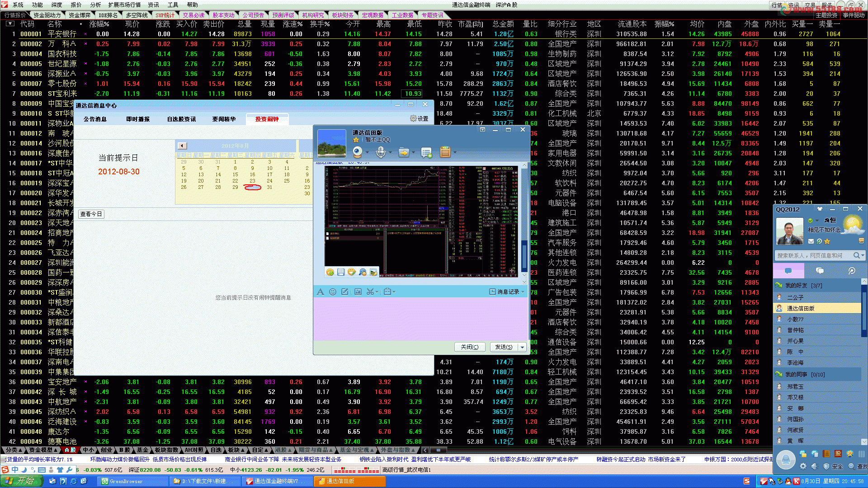Collapse the 我的同事 contact group

click(817, 375)
